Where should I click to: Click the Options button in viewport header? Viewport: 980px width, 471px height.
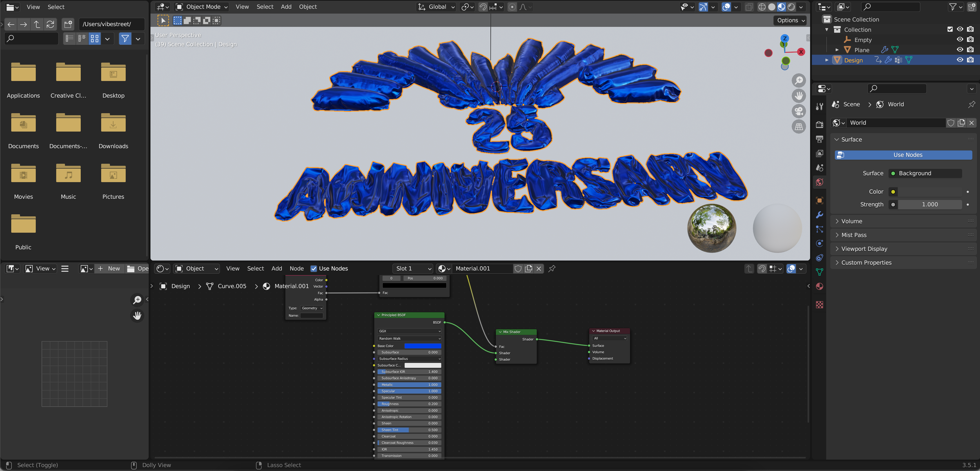tap(791, 20)
